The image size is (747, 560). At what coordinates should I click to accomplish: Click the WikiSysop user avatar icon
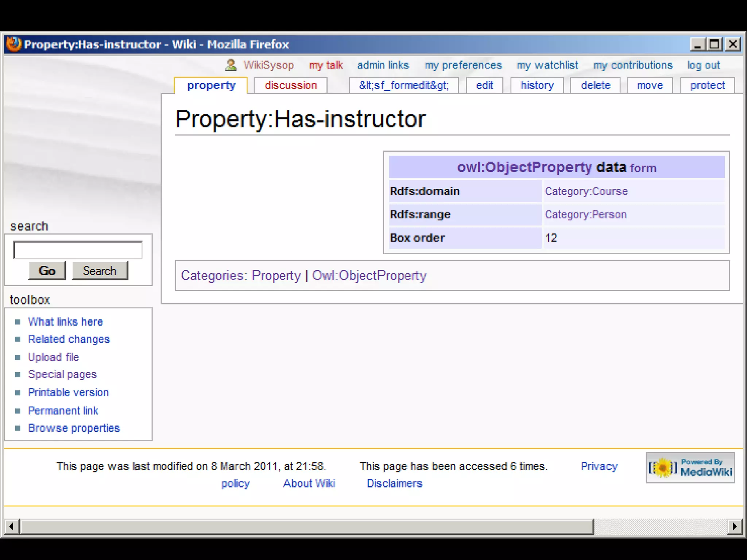click(x=231, y=65)
